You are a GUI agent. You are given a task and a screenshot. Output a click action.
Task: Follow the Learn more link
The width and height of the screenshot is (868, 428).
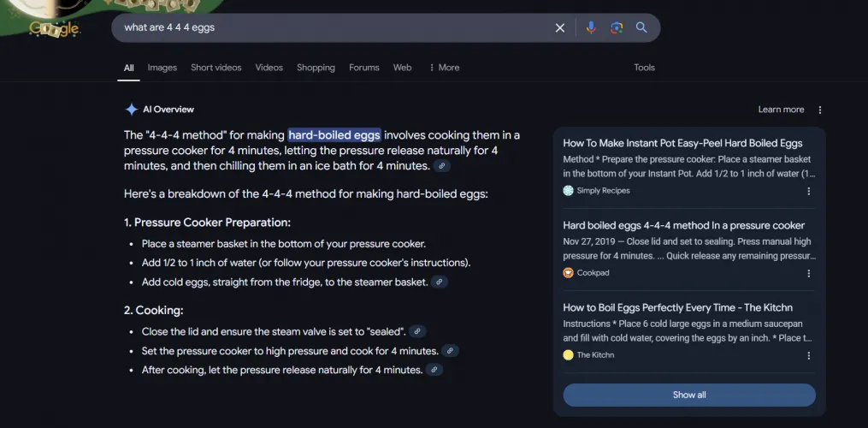pos(781,110)
